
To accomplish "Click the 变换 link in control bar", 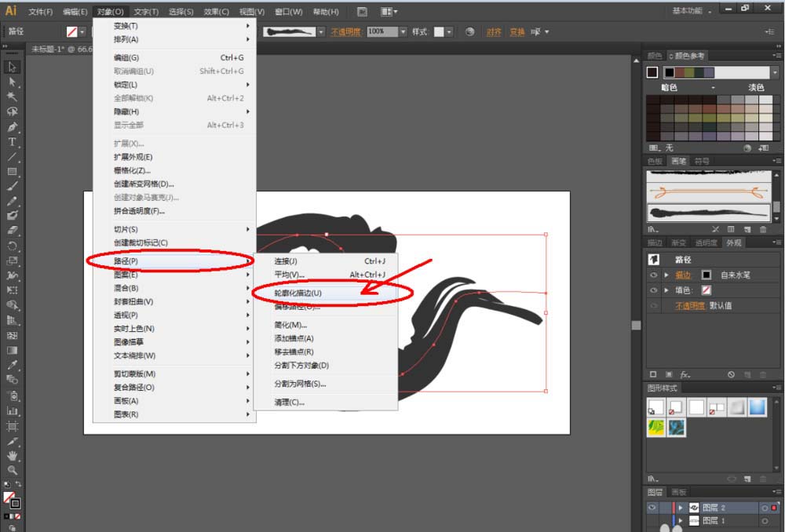I will click(x=517, y=32).
